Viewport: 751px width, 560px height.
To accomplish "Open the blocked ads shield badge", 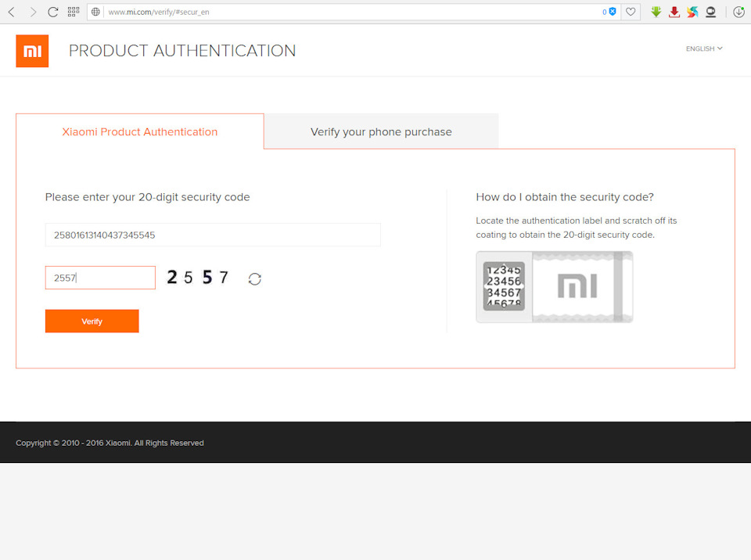I will pyautogui.click(x=609, y=12).
